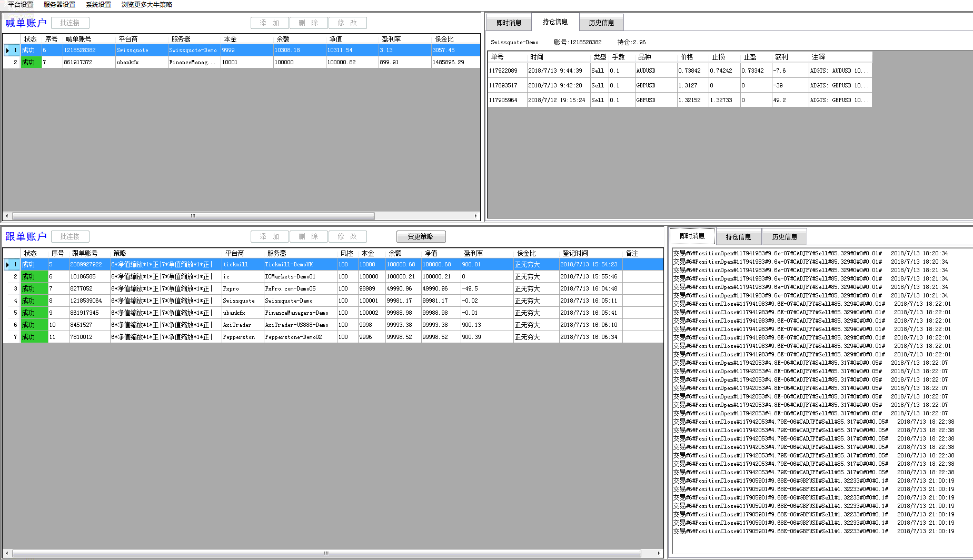The height and width of the screenshot is (560, 973).
Task: Select caller account 1218528382 cell
Action: click(89, 51)
